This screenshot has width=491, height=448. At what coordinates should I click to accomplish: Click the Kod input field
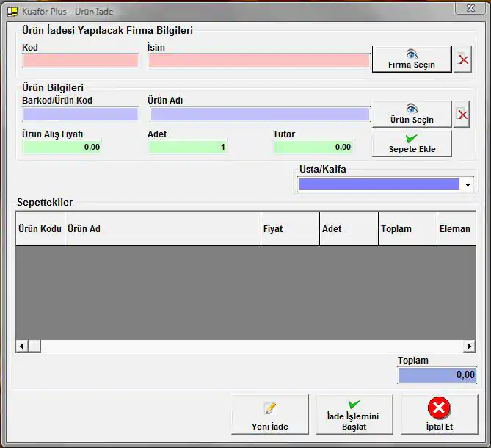80,60
